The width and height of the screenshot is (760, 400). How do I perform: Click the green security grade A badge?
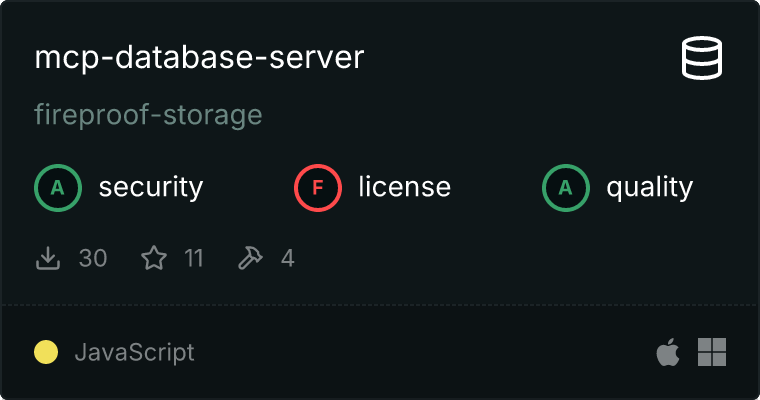click(58, 187)
